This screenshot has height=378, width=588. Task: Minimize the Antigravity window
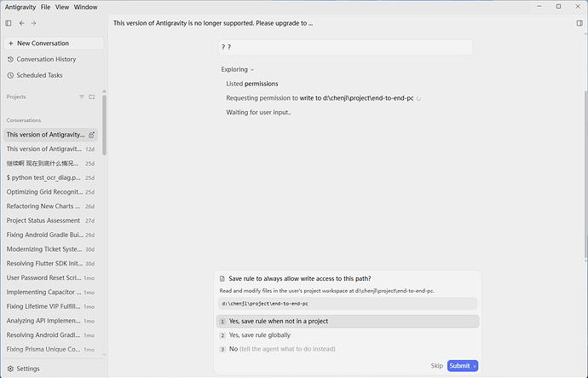point(539,6)
